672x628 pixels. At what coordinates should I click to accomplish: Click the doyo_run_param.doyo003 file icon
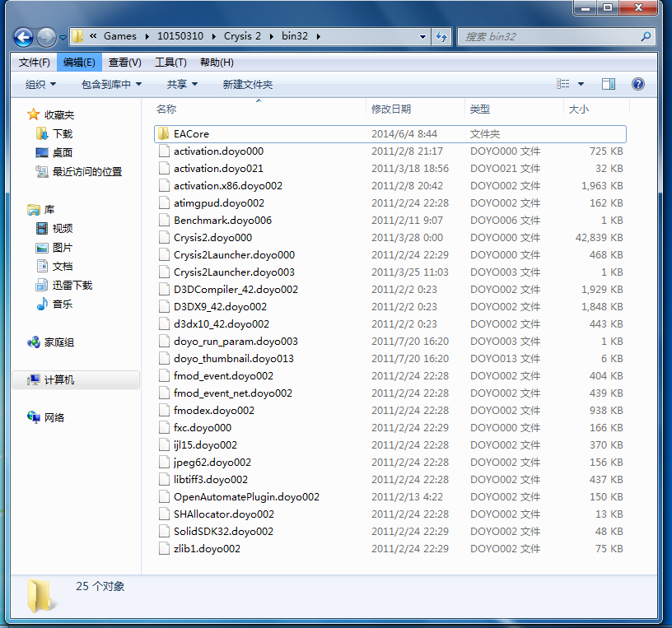coord(164,341)
